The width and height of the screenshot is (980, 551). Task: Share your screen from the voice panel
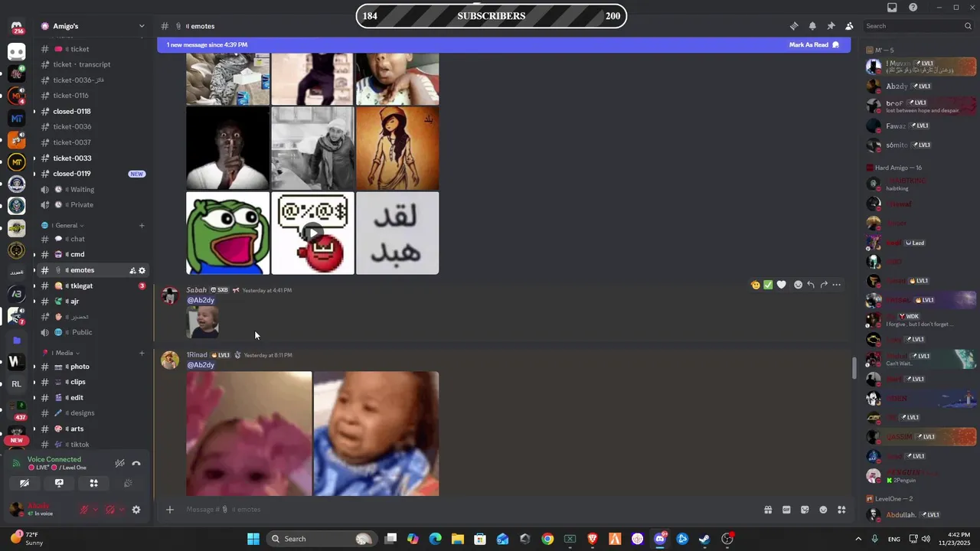coord(59,483)
